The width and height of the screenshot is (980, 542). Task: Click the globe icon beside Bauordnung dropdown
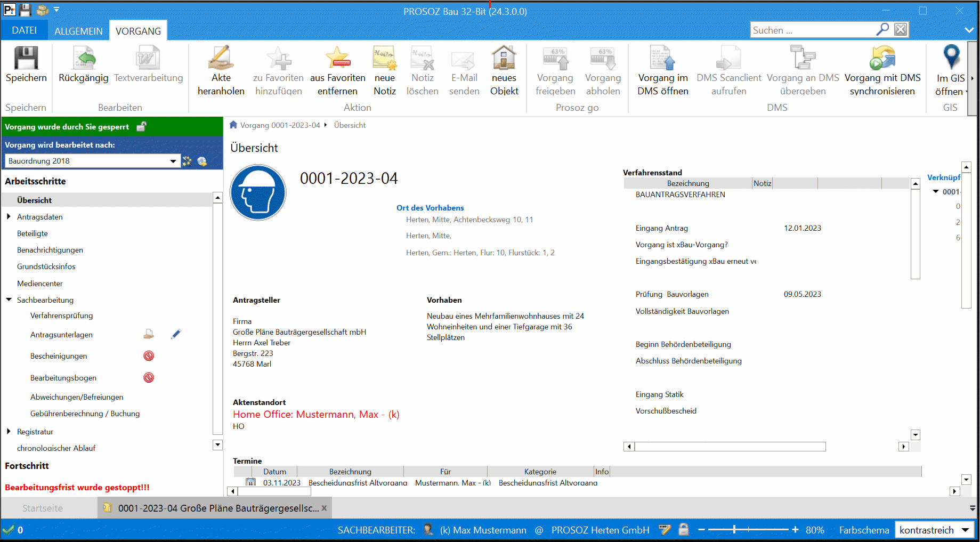(x=202, y=161)
